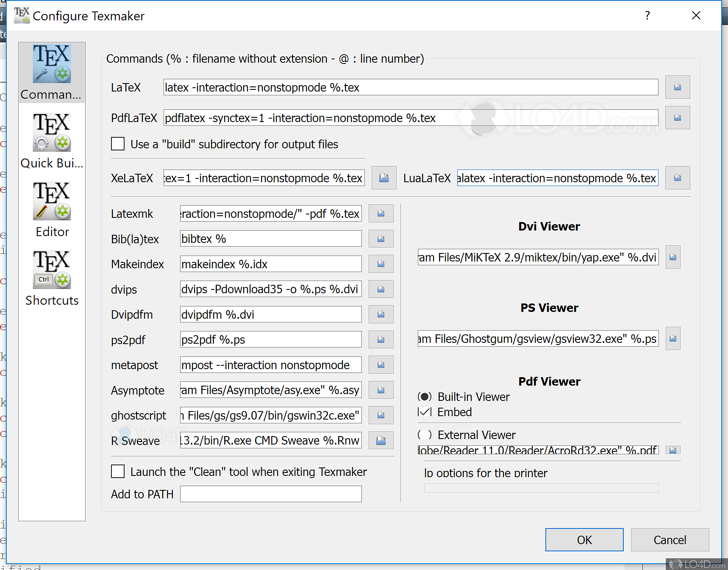This screenshot has width=728, height=570.
Task: Browse for the LuaLaTeX command
Action: [x=677, y=178]
